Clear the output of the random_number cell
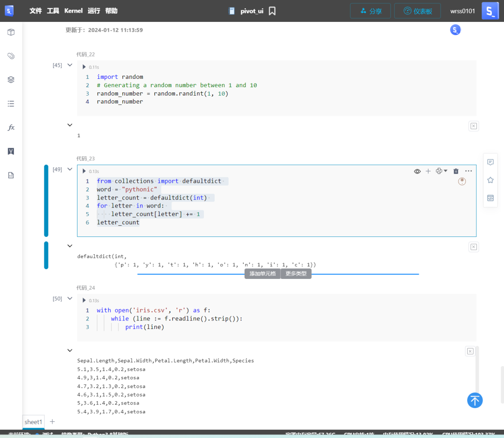This screenshot has width=504, height=438. tap(474, 126)
